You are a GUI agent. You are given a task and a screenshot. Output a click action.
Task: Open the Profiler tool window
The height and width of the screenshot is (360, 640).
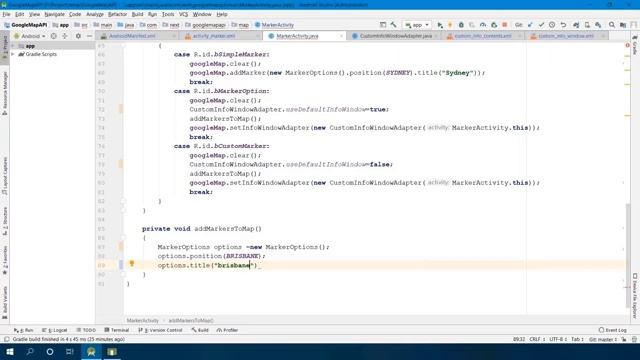pyautogui.click(x=227, y=330)
